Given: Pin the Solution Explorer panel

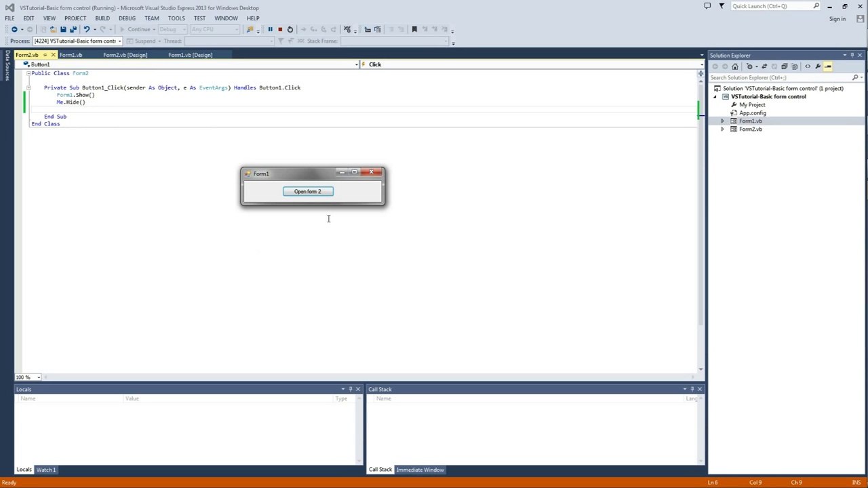Looking at the screenshot, I should point(852,55).
